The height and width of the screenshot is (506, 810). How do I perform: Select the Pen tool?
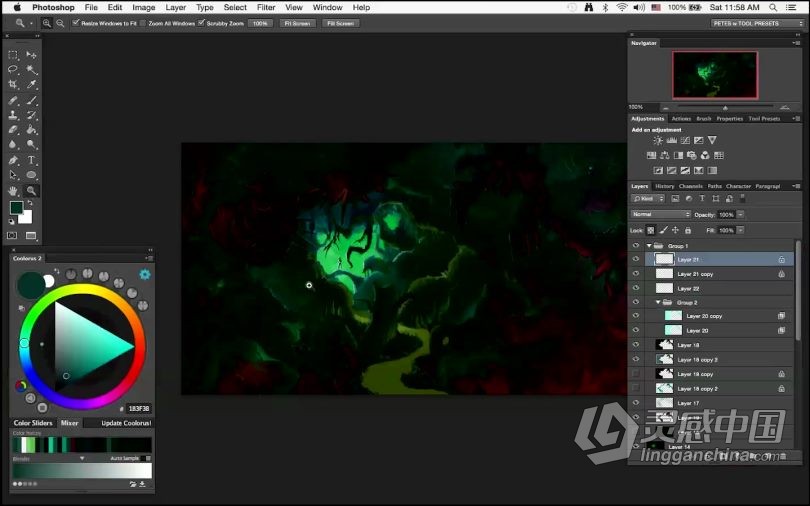[x=13, y=160]
